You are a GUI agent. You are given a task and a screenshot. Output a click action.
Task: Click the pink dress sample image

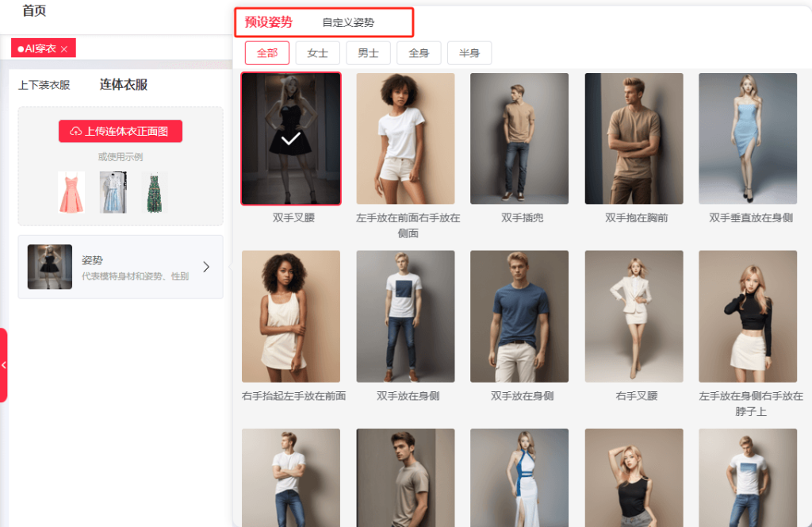click(71, 192)
